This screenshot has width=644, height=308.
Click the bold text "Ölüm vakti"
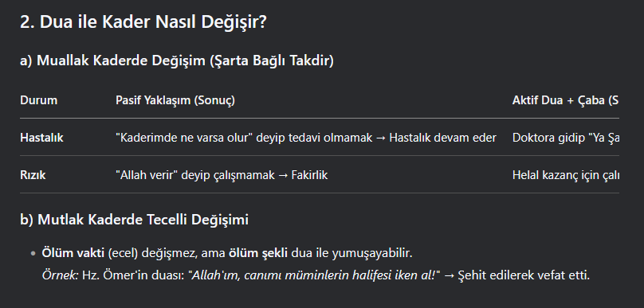point(73,253)
